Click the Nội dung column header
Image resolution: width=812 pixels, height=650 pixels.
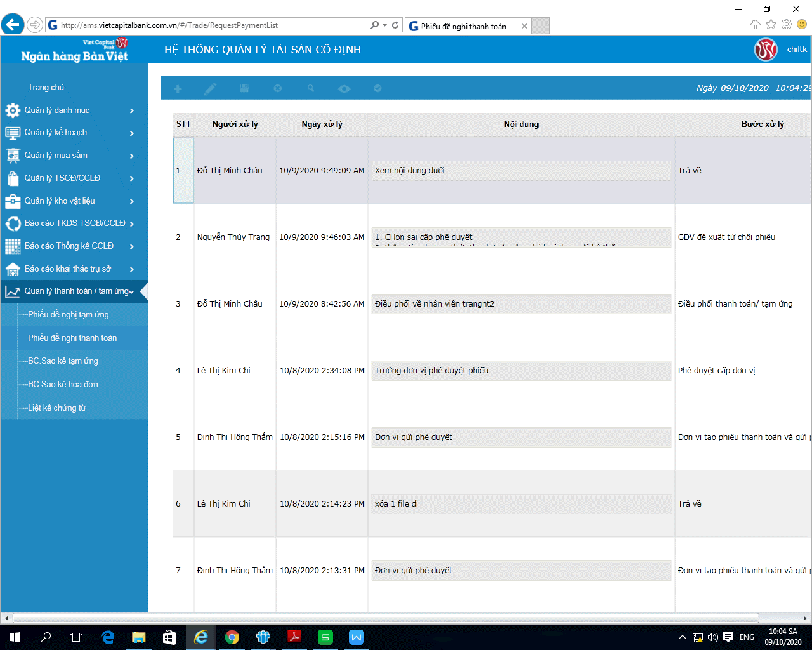tap(521, 124)
